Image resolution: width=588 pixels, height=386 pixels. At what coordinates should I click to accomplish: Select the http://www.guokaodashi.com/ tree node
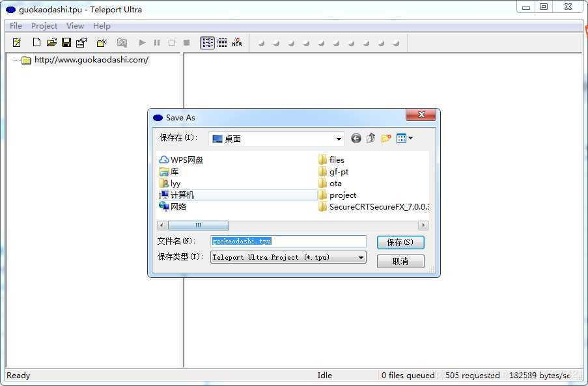pyautogui.click(x=91, y=60)
